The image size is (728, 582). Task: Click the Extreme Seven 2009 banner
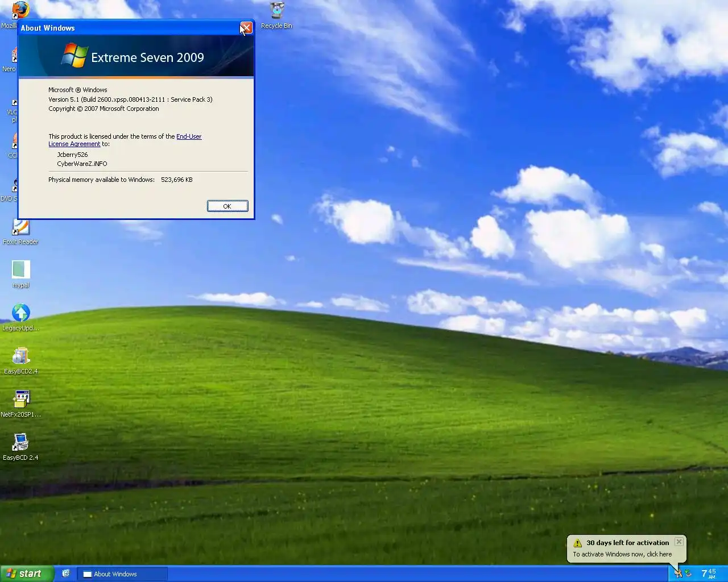136,56
